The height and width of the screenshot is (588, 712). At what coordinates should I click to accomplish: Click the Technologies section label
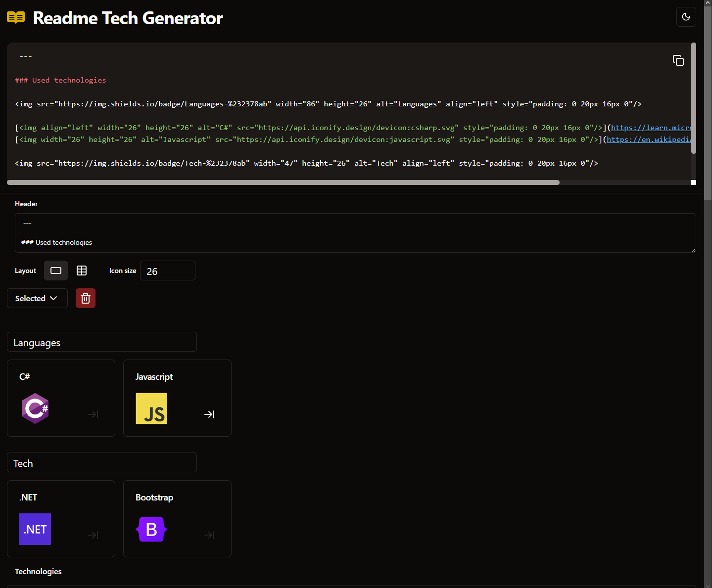click(38, 571)
